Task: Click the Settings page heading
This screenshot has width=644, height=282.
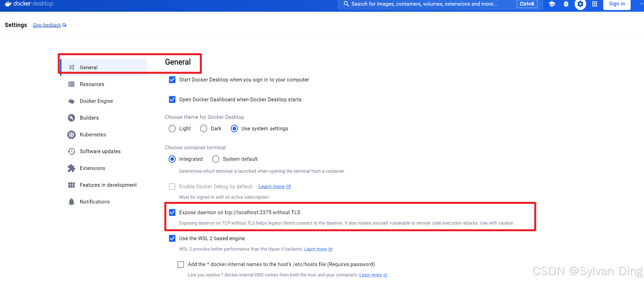Action: point(16,25)
